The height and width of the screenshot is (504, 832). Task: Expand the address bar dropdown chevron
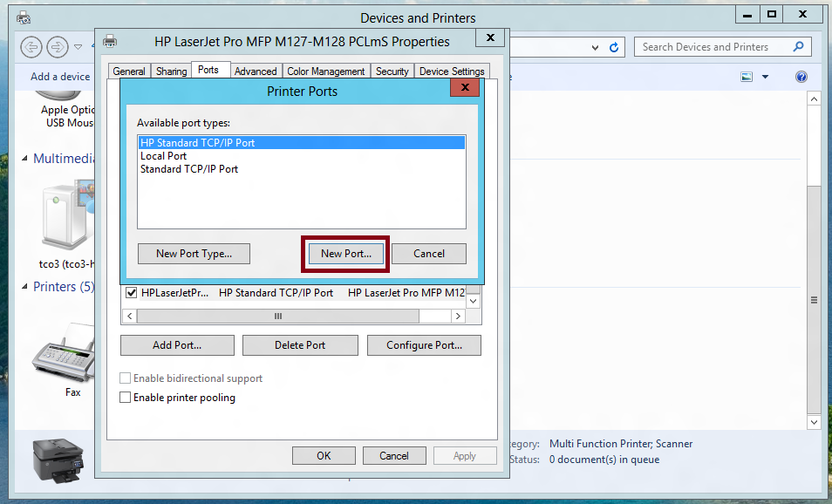(x=596, y=48)
